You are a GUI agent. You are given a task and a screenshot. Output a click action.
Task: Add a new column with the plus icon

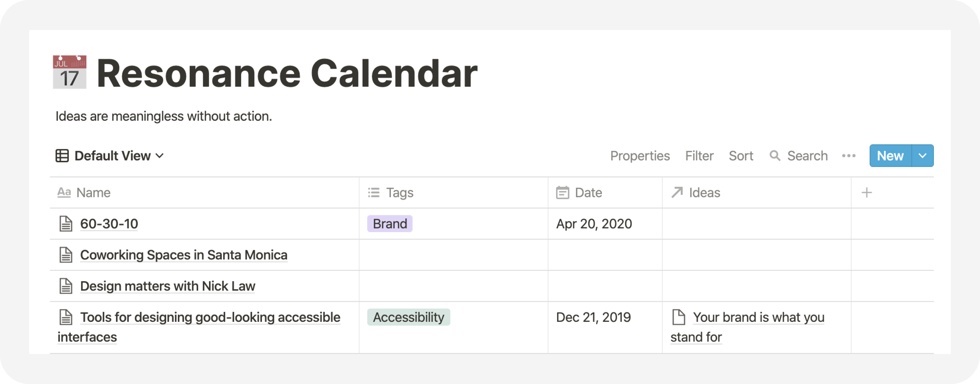pos(867,193)
